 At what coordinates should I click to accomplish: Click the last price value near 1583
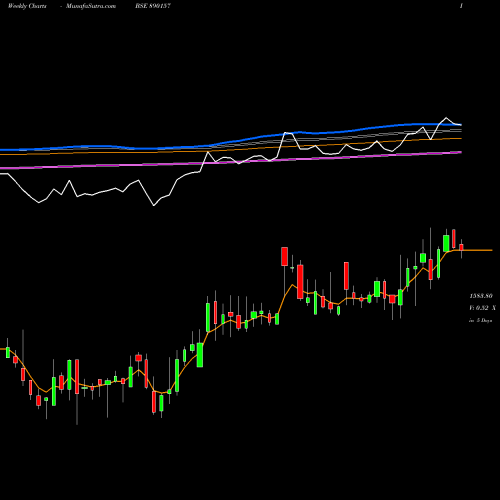click(481, 296)
